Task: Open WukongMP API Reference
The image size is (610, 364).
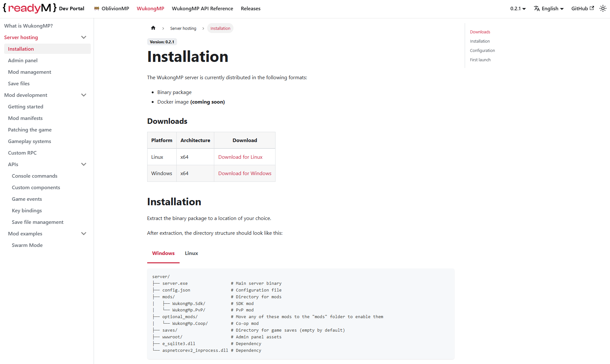Action: (202, 9)
